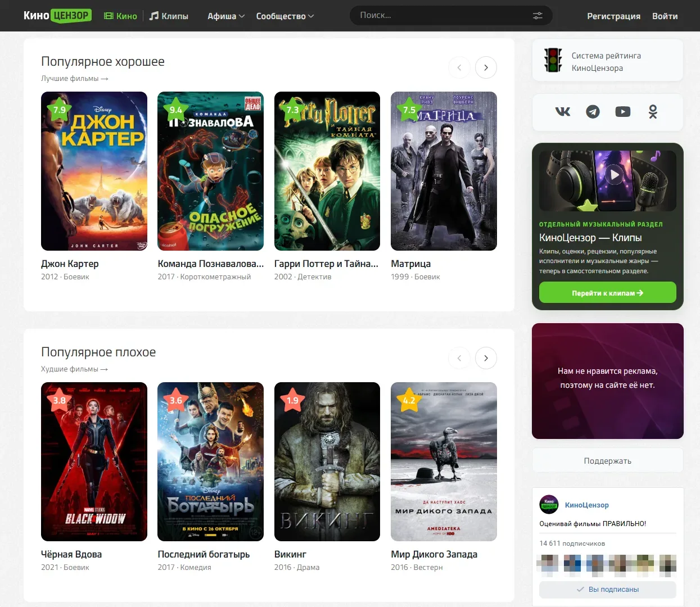
Task: Show next films in Популярное плохое
Action: tap(486, 358)
